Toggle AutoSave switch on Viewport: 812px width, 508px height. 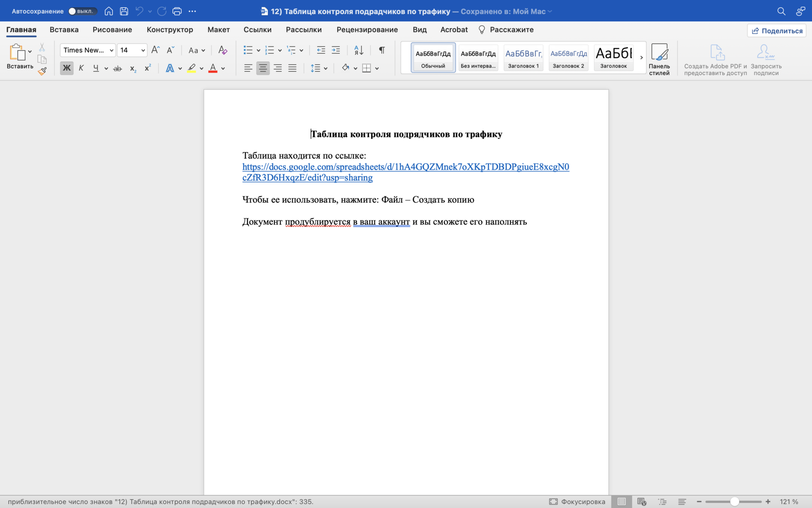(82, 11)
